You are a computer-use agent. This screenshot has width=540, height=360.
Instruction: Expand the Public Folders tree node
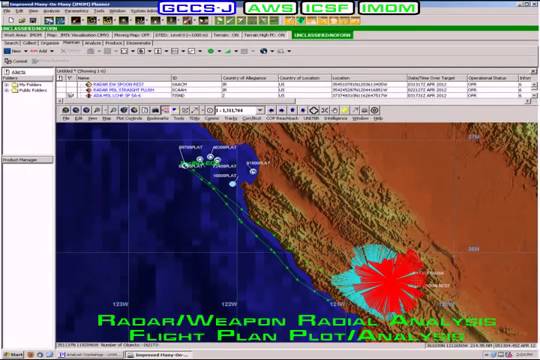coord(7,90)
